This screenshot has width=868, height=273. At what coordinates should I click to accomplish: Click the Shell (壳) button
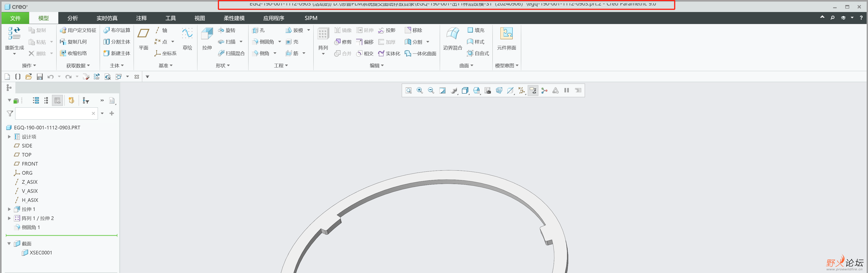(292, 42)
